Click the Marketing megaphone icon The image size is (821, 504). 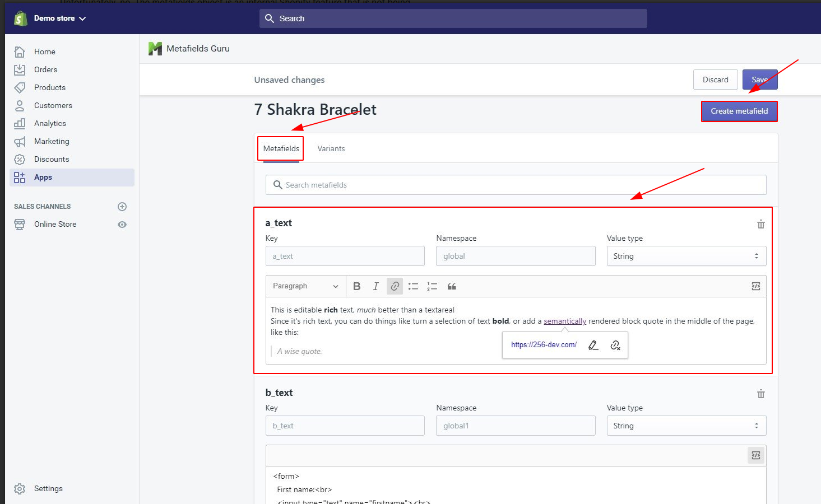(20, 141)
